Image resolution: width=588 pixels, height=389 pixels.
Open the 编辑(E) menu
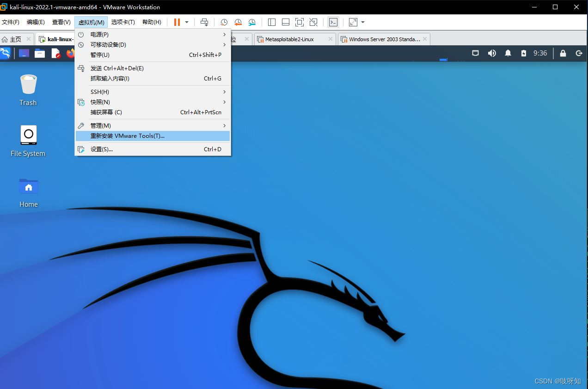tap(36, 22)
